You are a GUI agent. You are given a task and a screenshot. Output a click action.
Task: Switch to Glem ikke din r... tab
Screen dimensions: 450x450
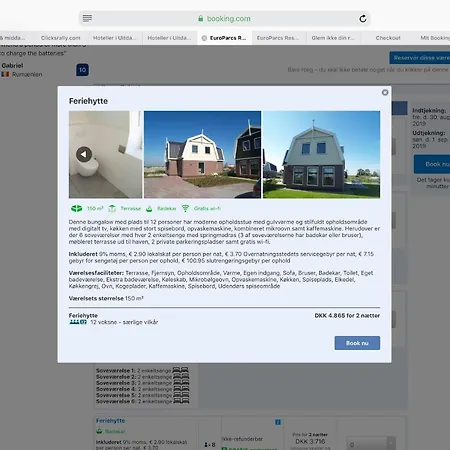point(333,38)
